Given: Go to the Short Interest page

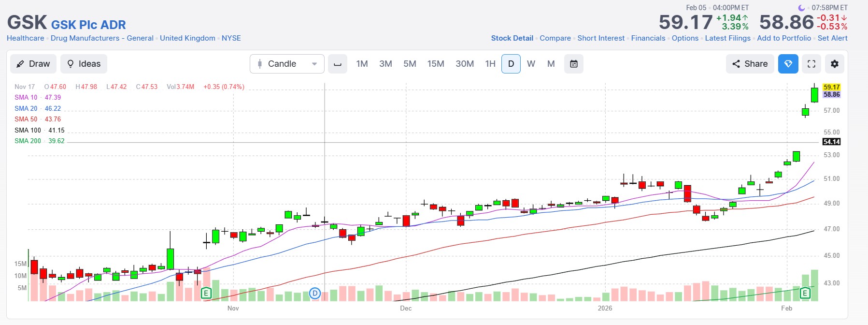Looking at the screenshot, I should (x=600, y=38).
